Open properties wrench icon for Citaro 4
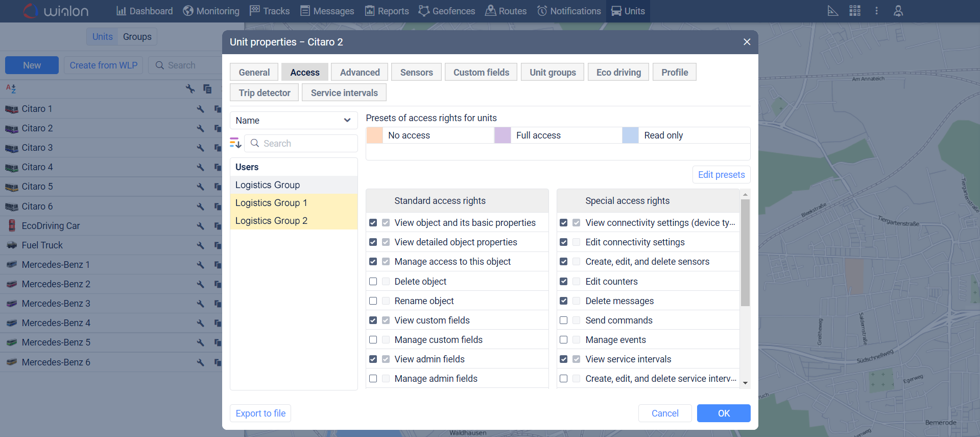Screen dimensions: 980x437 [x=200, y=167]
